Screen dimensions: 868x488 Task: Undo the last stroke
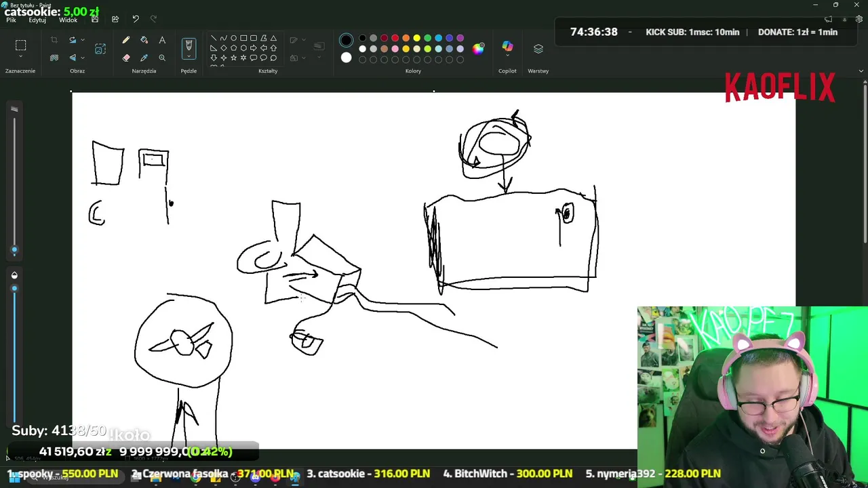point(136,19)
